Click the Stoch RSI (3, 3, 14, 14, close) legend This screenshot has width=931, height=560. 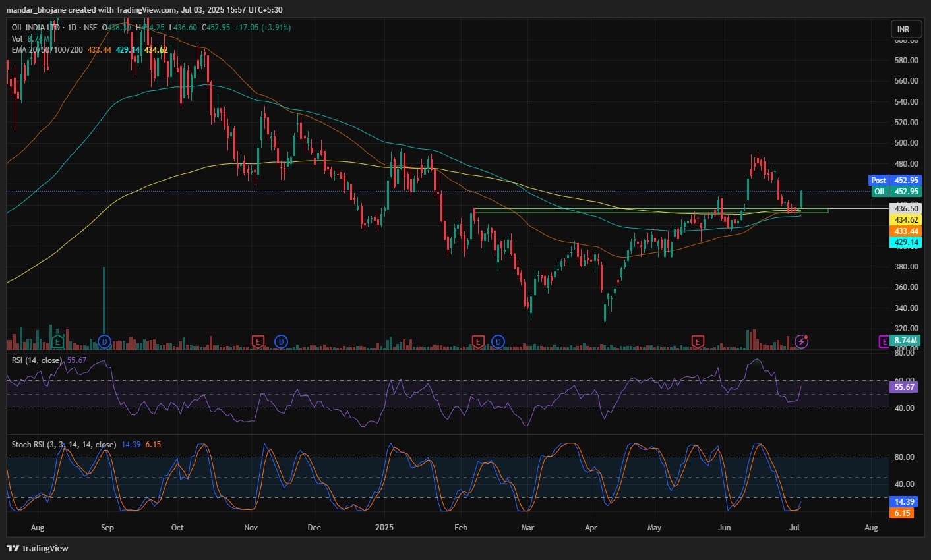[x=64, y=445]
